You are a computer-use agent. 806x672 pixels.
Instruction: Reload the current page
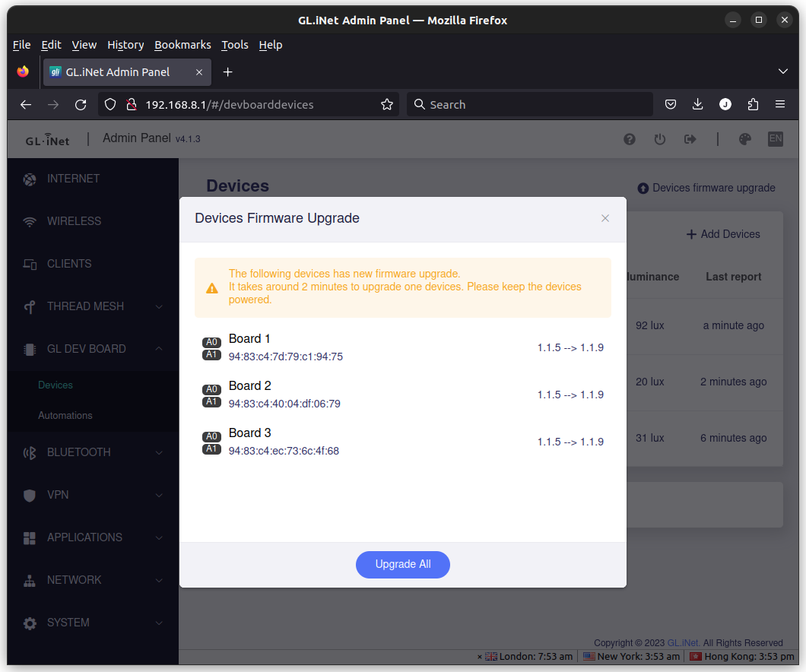(81, 105)
